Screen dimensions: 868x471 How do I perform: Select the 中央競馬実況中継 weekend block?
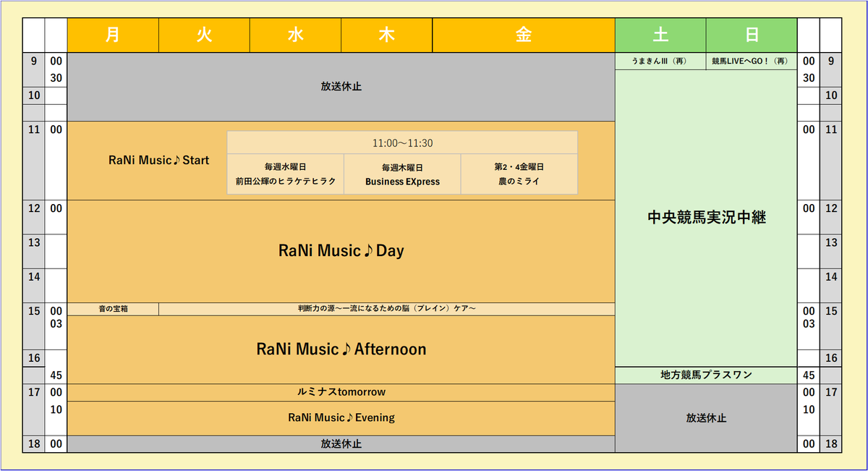click(x=706, y=218)
